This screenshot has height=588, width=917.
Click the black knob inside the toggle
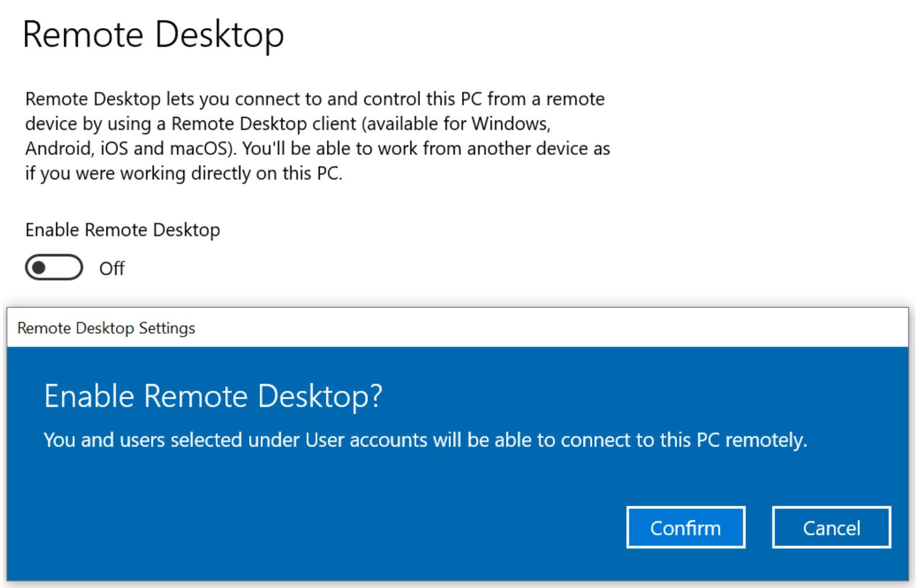click(x=39, y=268)
